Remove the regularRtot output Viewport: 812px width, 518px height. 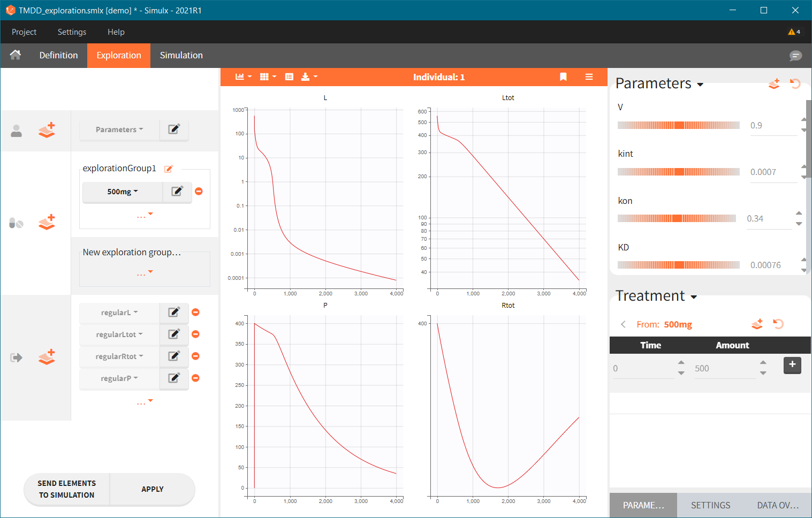[196, 356]
